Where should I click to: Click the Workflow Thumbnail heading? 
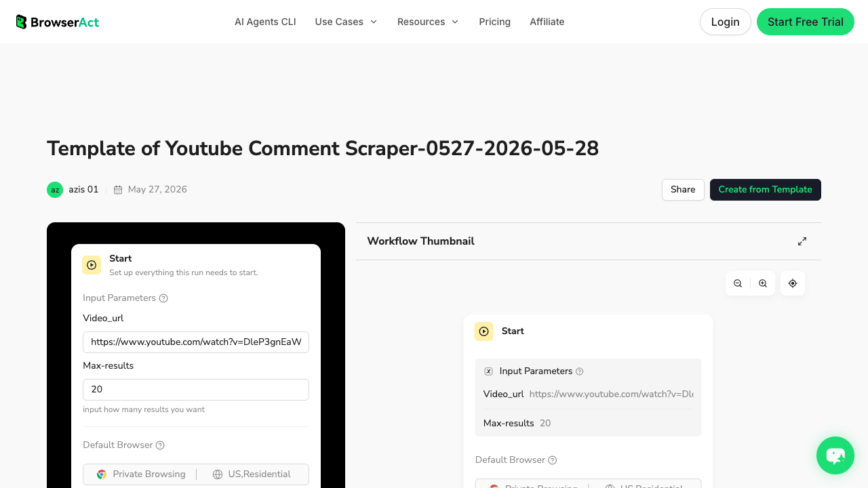click(420, 241)
